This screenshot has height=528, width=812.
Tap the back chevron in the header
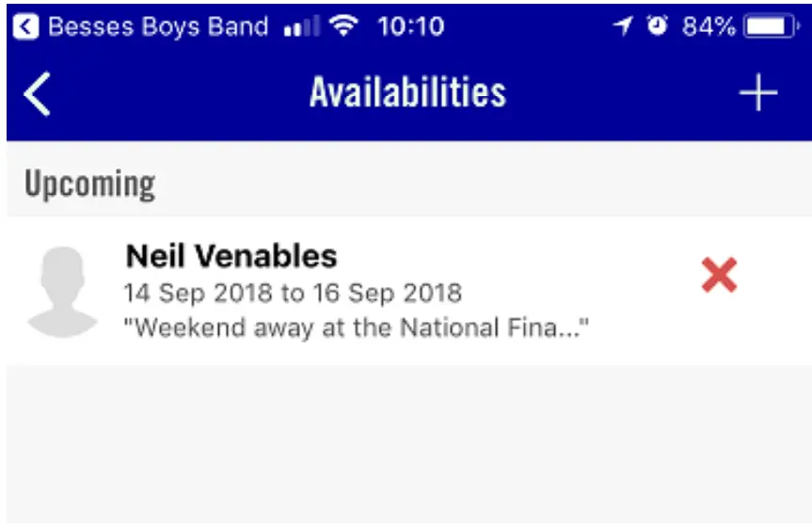tap(38, 94)
